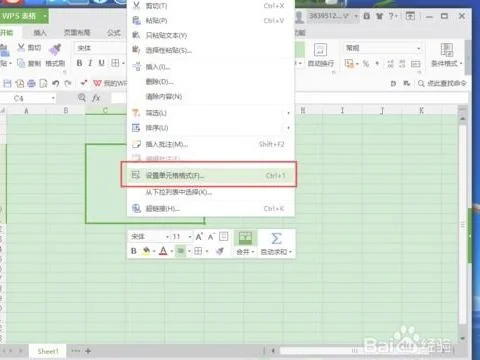Open mini toolbar font size dropdown

click(190, 237)
